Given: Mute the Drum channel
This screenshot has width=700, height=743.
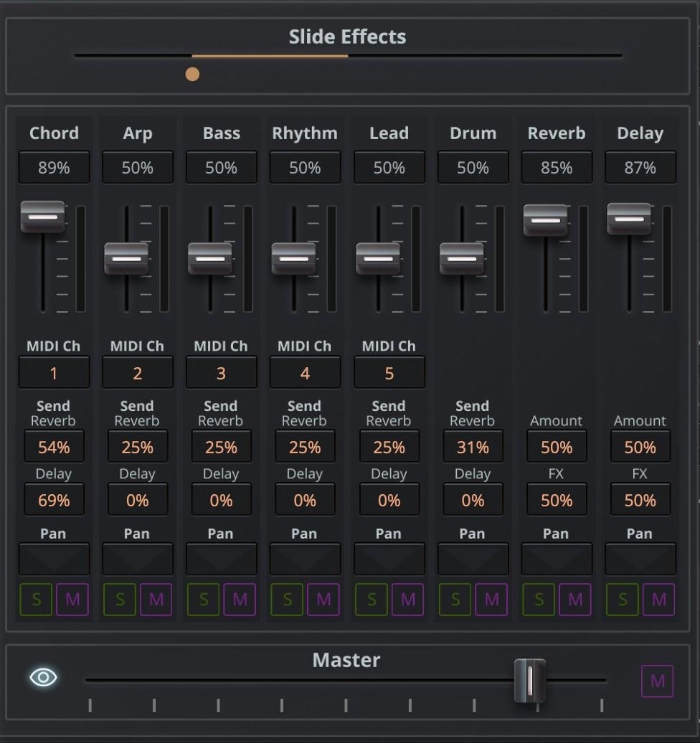Looking at the screenshot, I should click(491, 600).
